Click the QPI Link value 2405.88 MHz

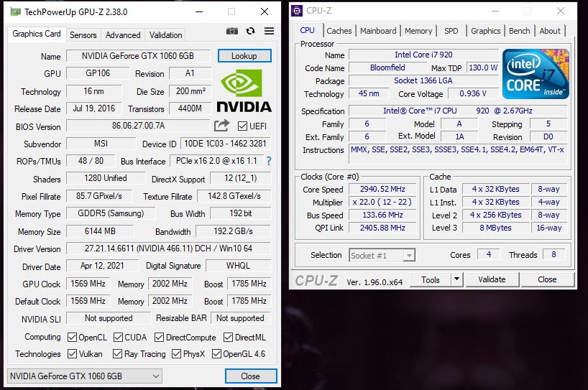pos(382,228)
